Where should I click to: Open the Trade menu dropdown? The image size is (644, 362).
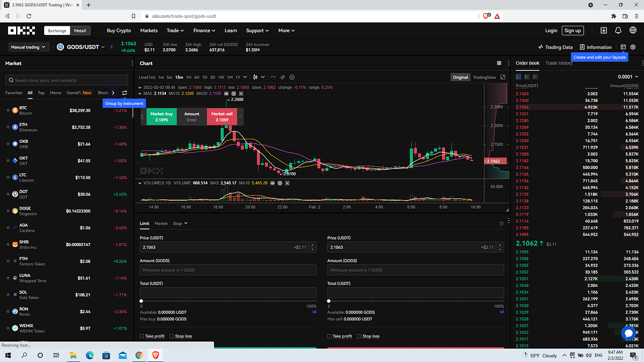point(175,31)
